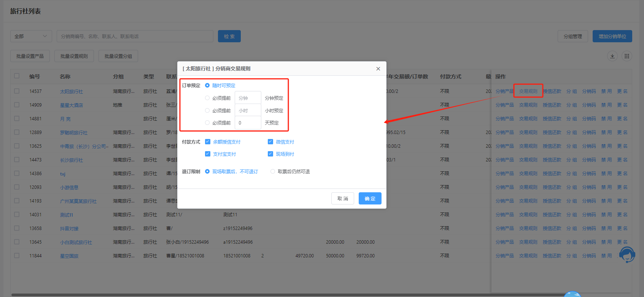Click the 取消 button in dialog
Viewport: 644px width, 297px height.
(342, 198)
